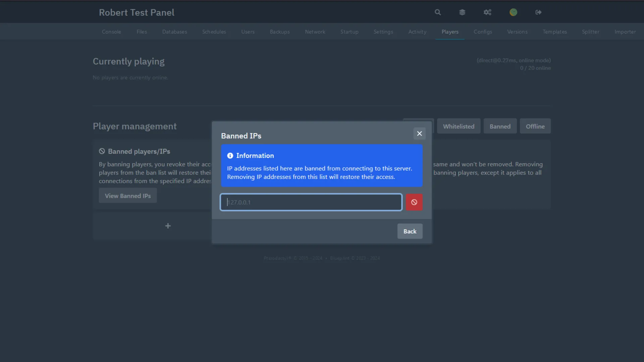644x362 pixels.
Task: Click the Robert Test Panel title link
Action: click(137, 12)
